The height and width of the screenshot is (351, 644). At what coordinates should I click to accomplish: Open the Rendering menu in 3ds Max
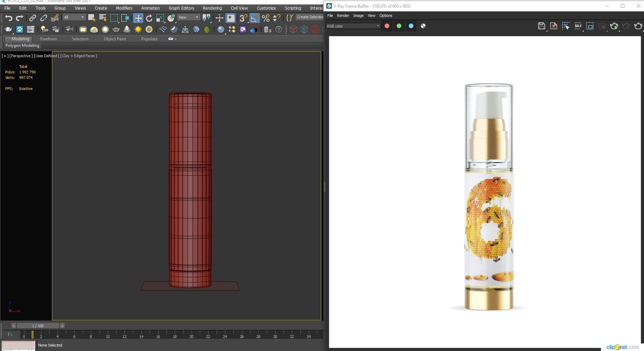pos(212,8)
